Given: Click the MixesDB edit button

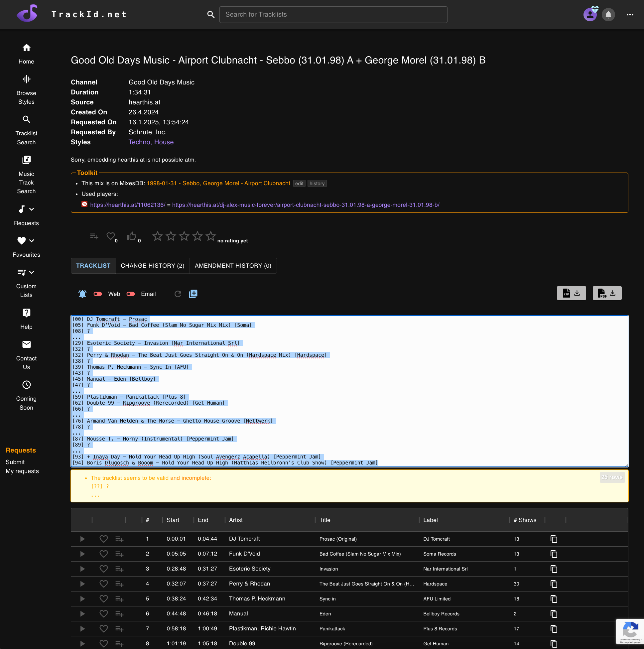Looking at the screenshot, I should pos(299,184).
